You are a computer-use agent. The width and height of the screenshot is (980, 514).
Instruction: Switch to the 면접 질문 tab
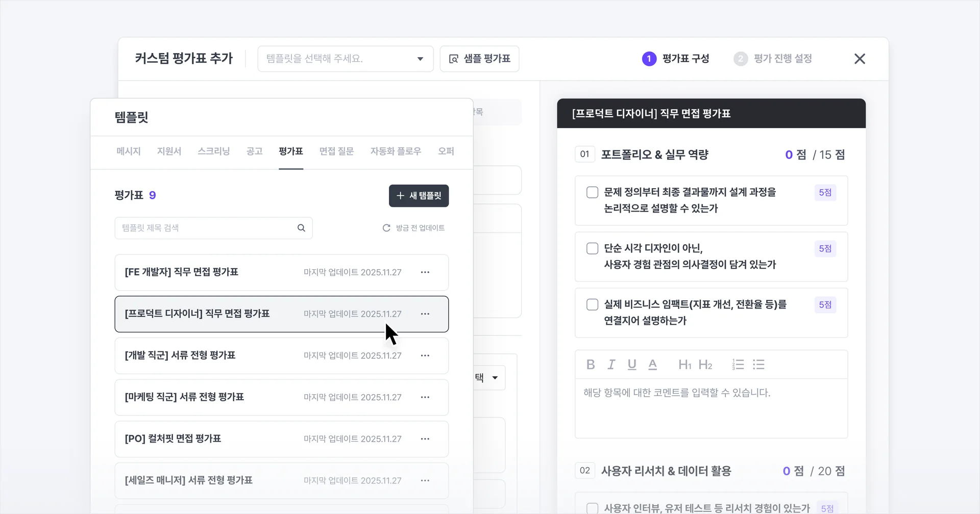[x=336, y=151]
